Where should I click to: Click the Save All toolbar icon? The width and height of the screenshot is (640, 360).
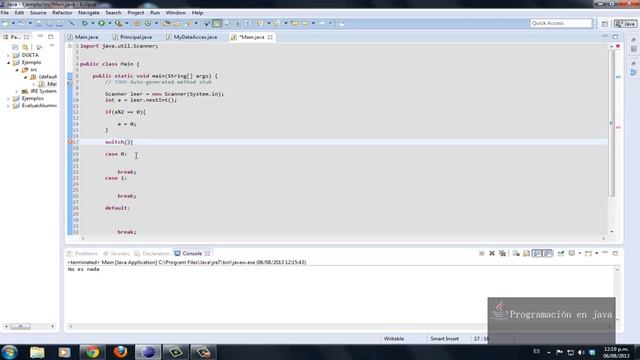point(49,24)
